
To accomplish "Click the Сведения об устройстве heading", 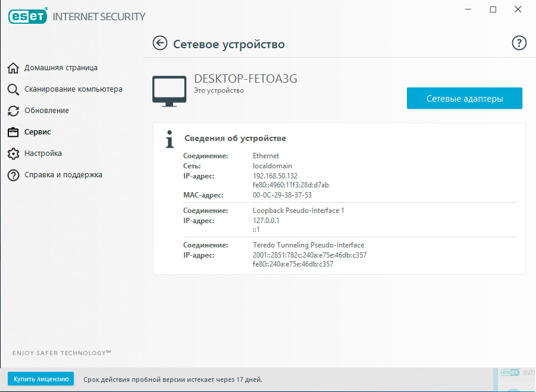I will coord(235,139).
